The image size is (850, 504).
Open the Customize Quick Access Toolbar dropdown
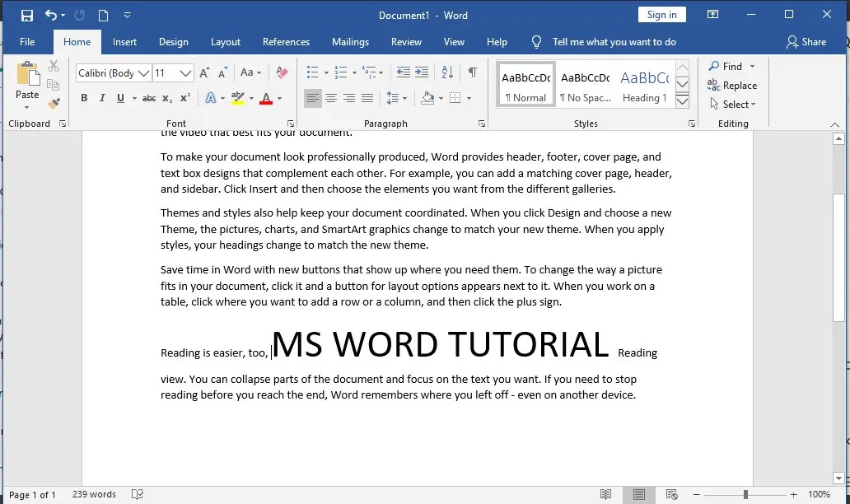tap(128, 15)
